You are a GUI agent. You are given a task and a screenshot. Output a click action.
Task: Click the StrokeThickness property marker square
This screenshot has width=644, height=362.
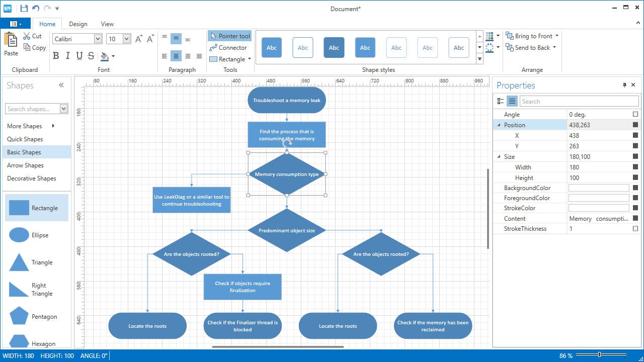pyautogui.click(x=635, y=229)
